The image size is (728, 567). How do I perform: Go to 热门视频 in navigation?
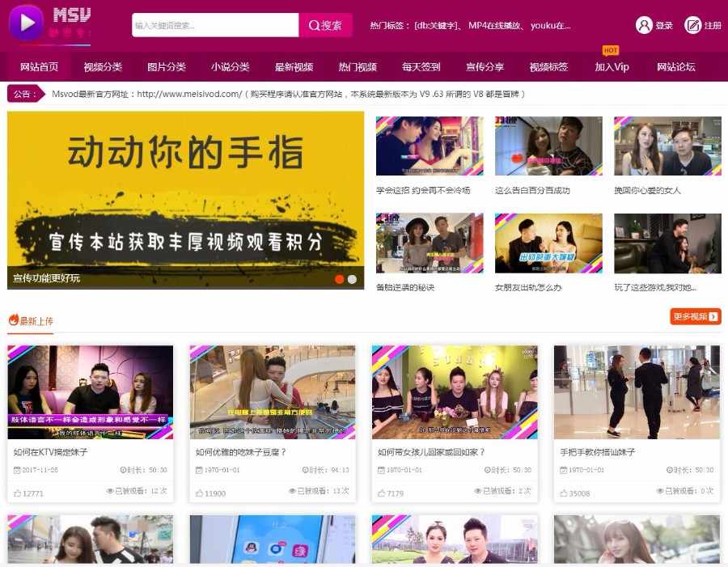[x=357, y=67]
